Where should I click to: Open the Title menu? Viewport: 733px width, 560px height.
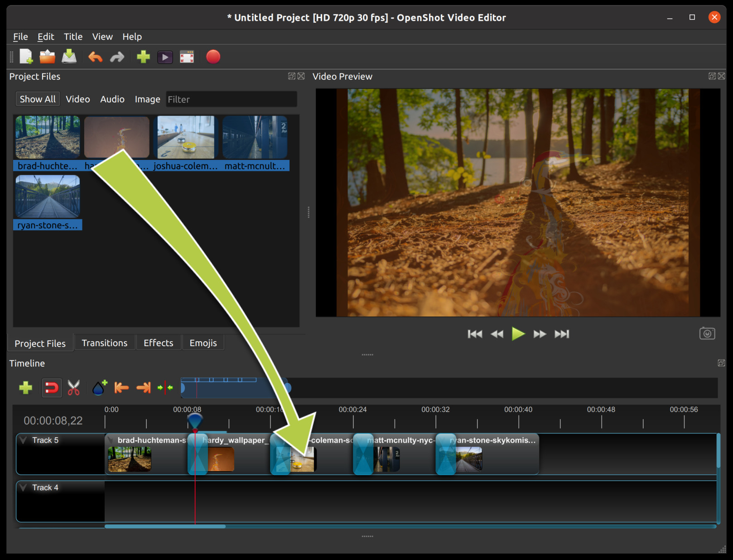tap(73, 37)
